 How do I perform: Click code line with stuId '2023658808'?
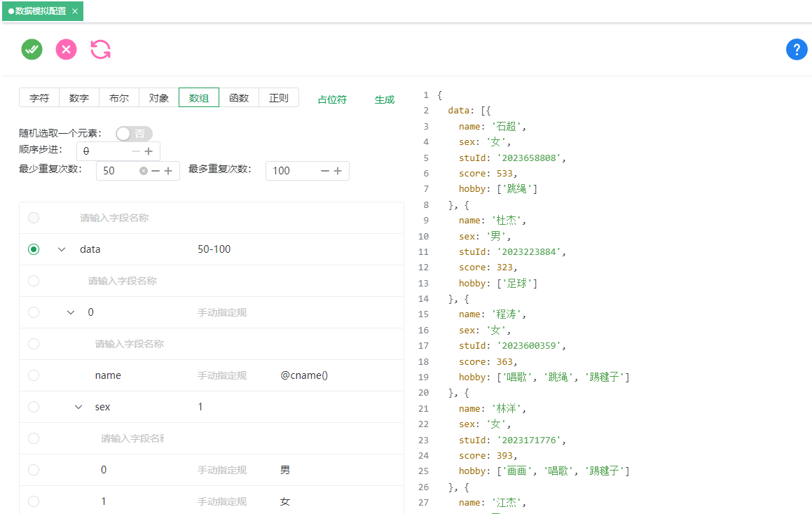[x=512, y=158]
